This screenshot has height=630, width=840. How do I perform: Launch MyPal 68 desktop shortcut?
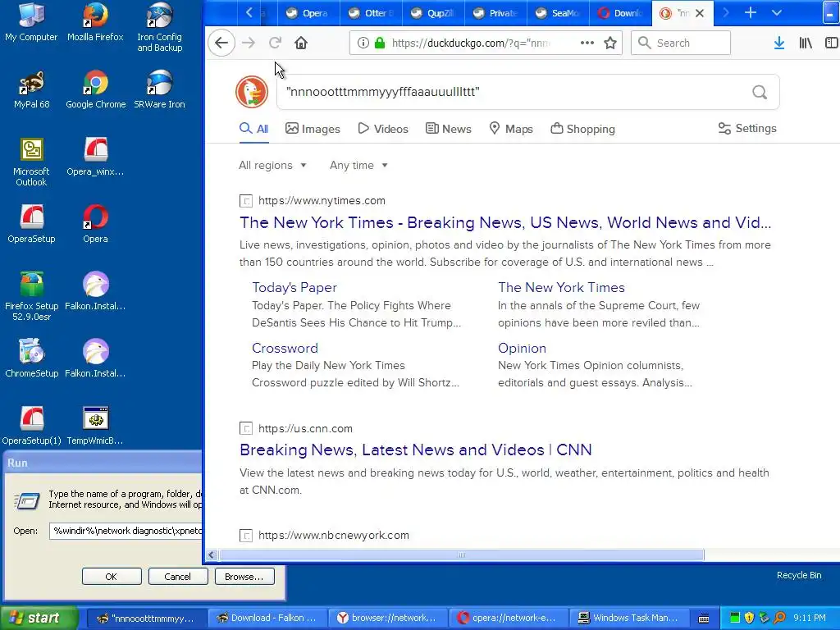(x=31, y=90)
